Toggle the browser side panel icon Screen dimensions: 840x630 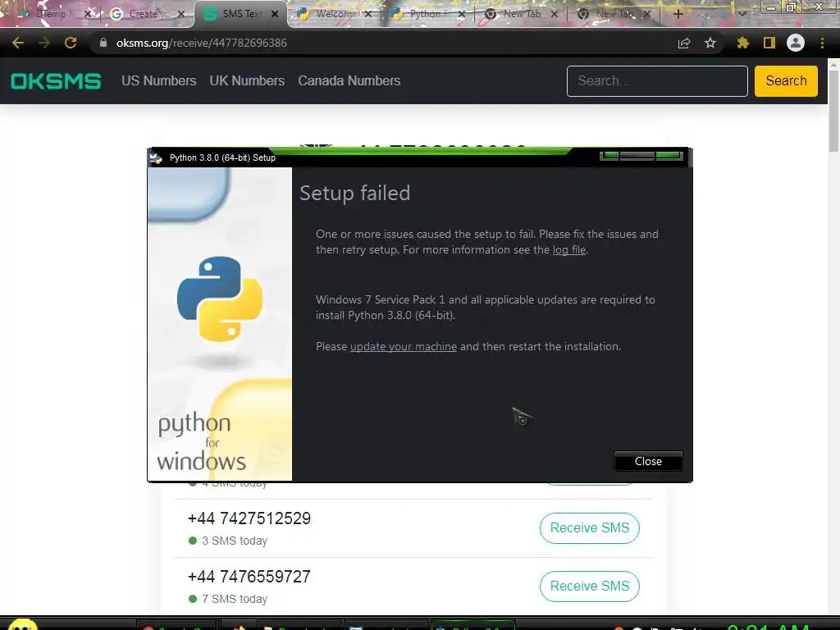click(x=769, y=43)
